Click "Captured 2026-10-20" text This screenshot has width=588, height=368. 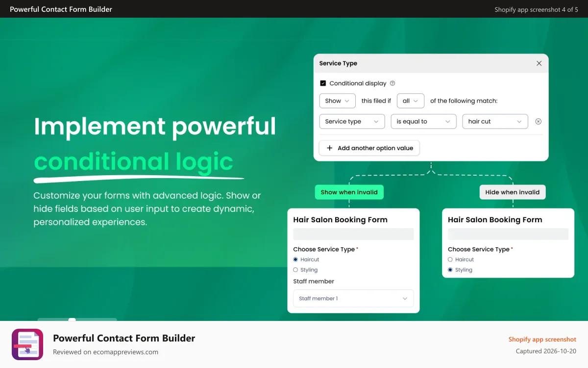546,351
